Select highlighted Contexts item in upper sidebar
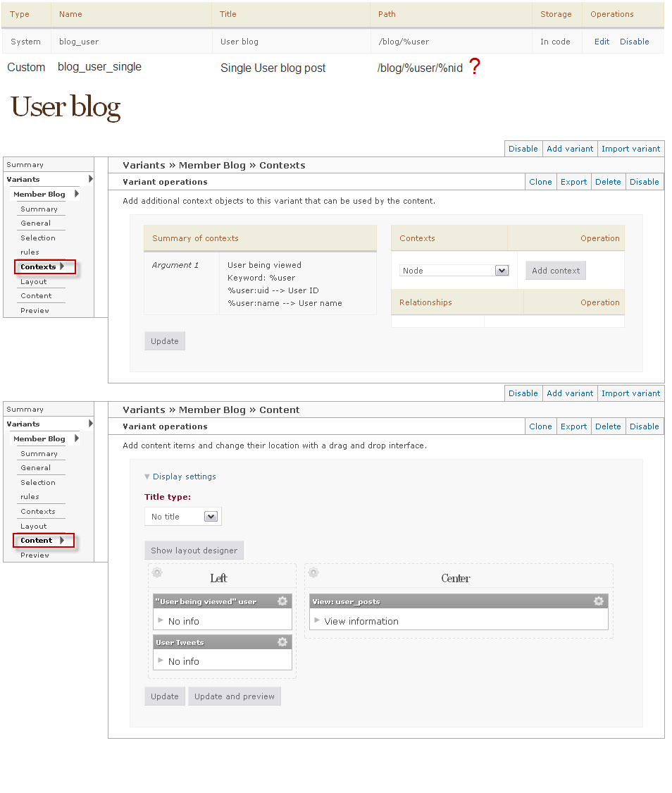672x793 pixels. pyautogui.click(x=39, y=267)
